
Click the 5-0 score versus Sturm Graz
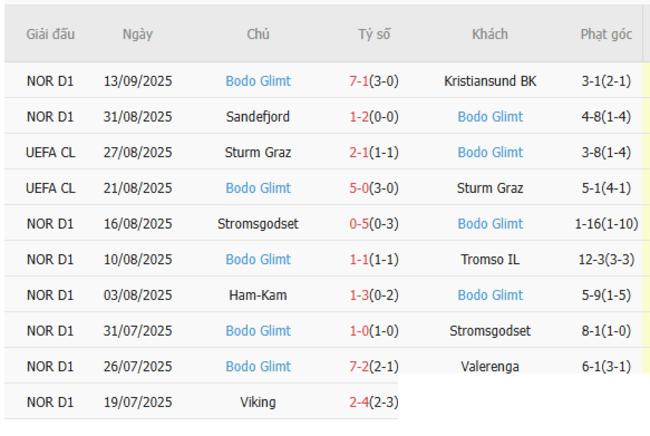[x=359, y=188]
